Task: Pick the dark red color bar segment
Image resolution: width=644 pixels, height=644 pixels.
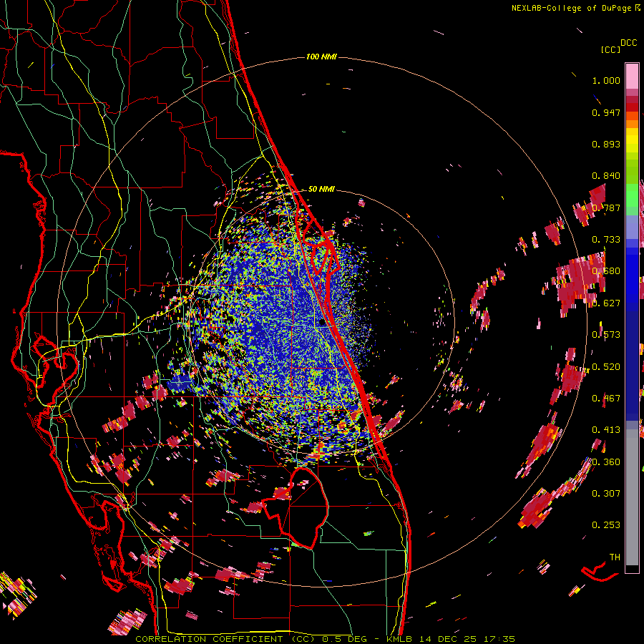Action: (x=632, y=99)
